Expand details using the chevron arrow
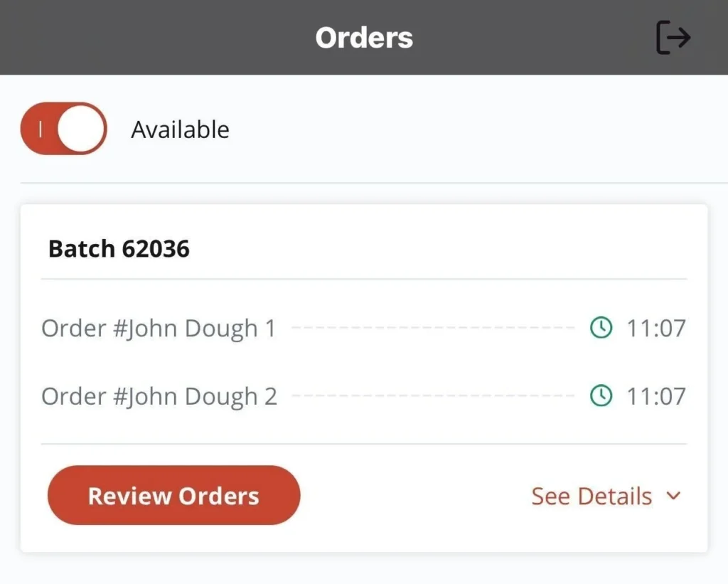The height and width of the screenshot is (584, 728). tap(674, 497)
